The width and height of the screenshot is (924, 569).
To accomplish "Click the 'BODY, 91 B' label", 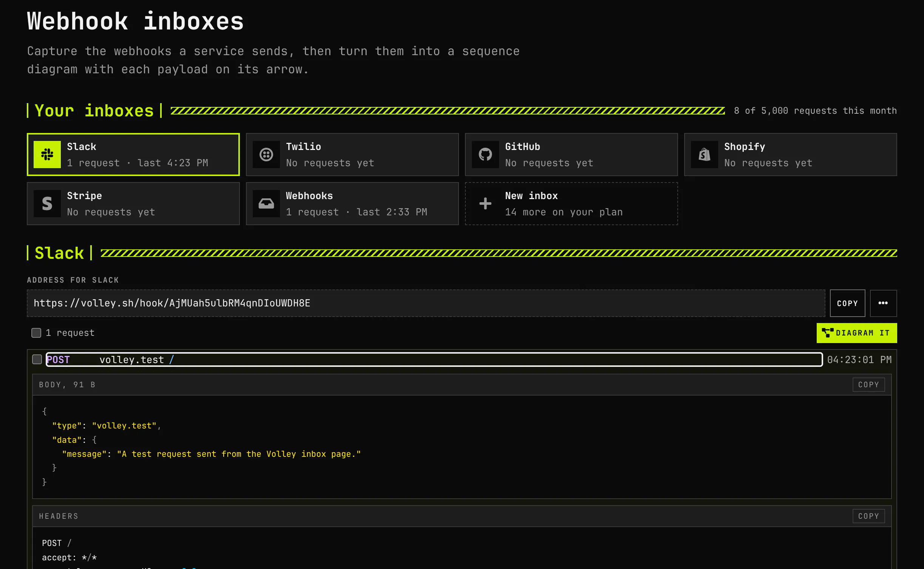I will click(x=67, y=385).
